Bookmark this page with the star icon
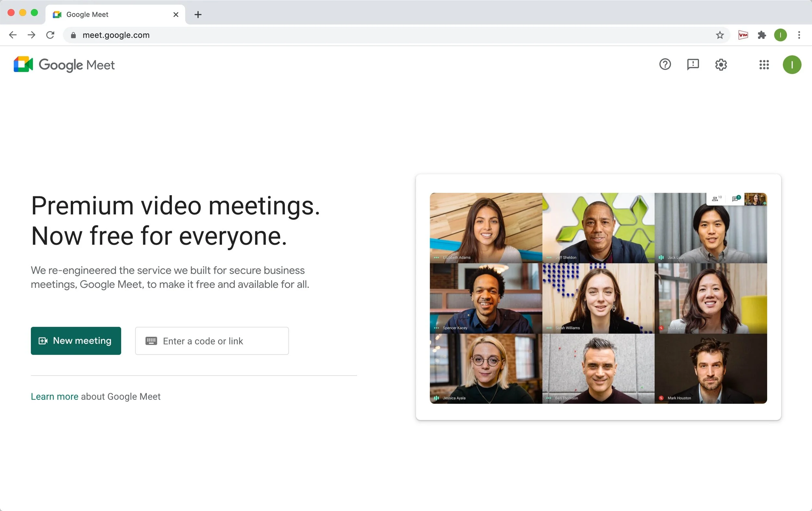This screenshot has width=812, height=511. [720, 35]
